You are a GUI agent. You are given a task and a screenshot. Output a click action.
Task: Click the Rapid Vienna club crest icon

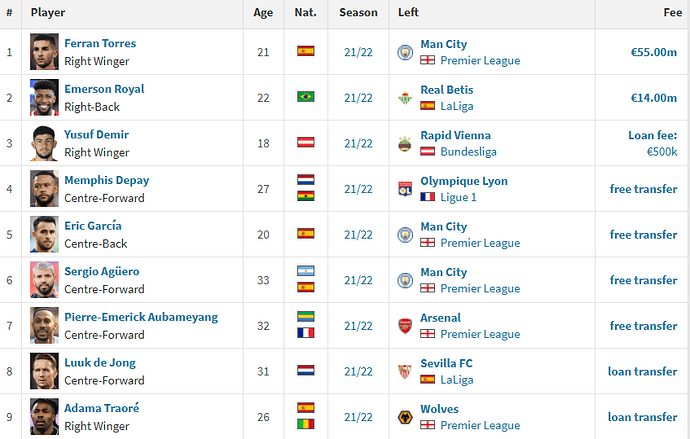pyautogui.click(x=405, y=144)
